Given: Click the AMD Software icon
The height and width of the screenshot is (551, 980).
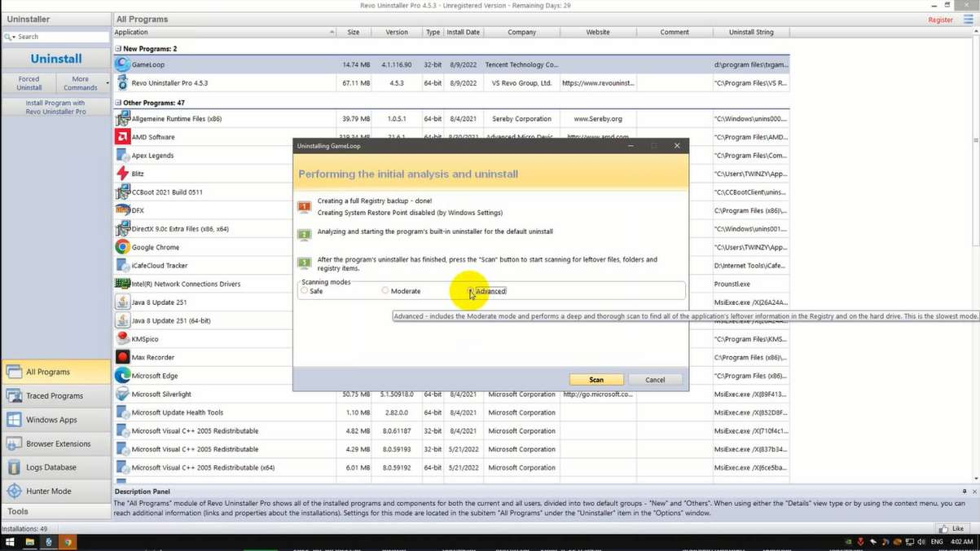Looking at the screenshot, I should tap(122, 137).
